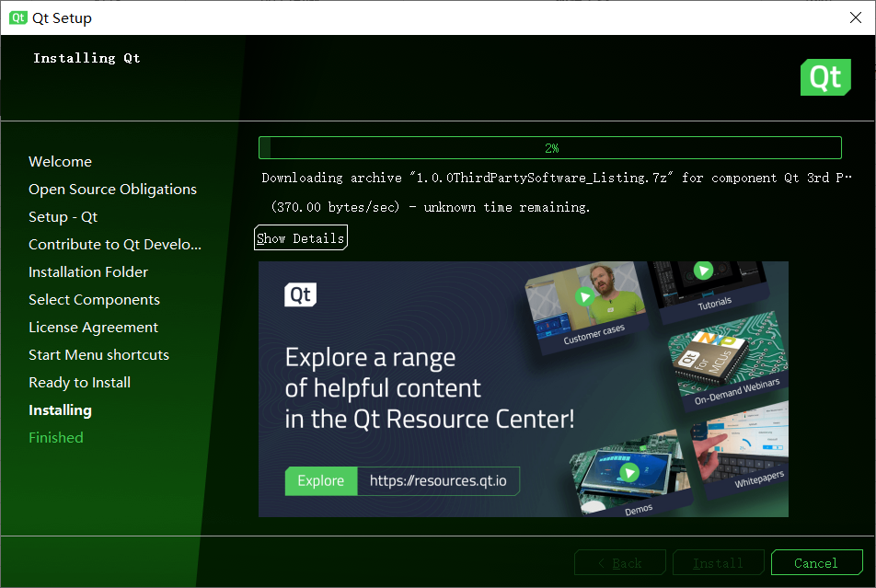Click the 370.00 bytes/sec speed text

335,207
